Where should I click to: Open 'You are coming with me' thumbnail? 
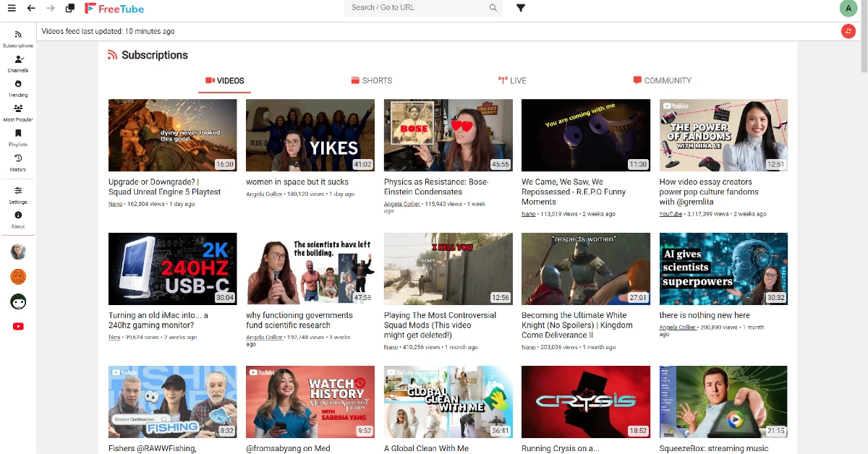click(x=586, y=135)
